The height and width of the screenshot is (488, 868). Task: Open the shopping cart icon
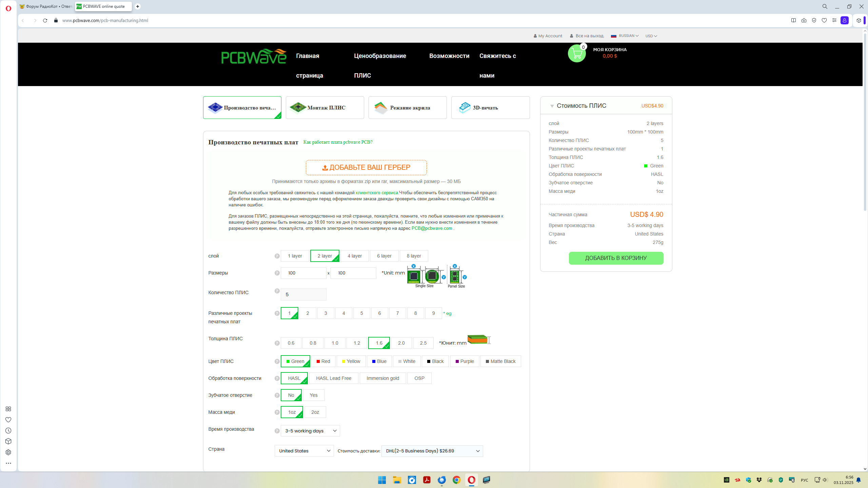[x=577, y=54]
